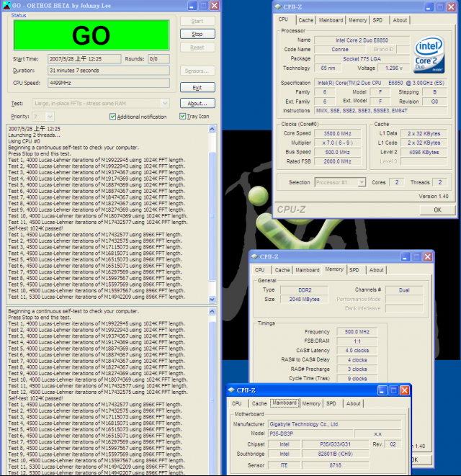Click the Name field Intel Core 2 Duo E6850
The height and width of the screenshot is (476, 461).
pyautogui.click(x=362, y=40)
